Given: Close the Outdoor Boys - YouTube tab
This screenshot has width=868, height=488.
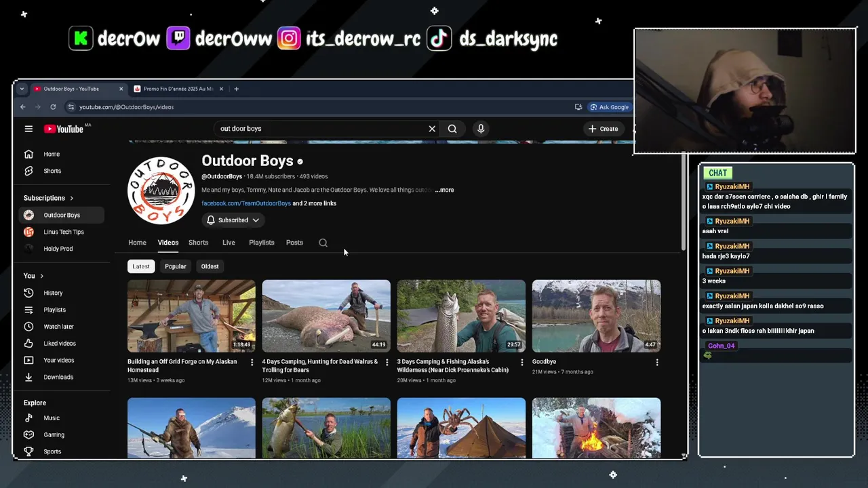Looking at the screenshot, I should pos(121,89).
